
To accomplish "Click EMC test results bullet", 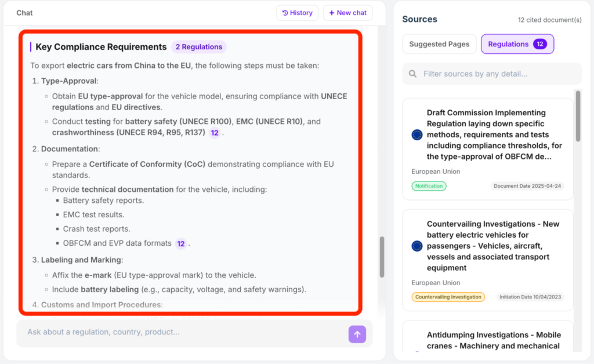I will click(x=93, y=214).
